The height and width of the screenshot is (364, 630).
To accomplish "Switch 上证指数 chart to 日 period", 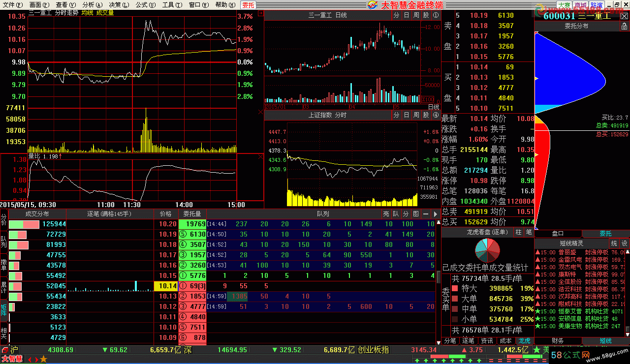I will [407, 115].
